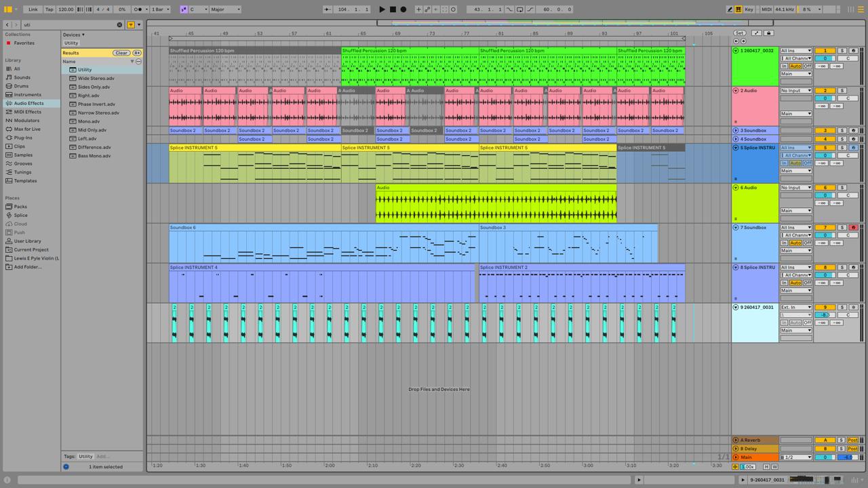The width and height of the screenshot is (868, 488).
Task: Set track 1 monitor to Off
Action: [808, 66]
